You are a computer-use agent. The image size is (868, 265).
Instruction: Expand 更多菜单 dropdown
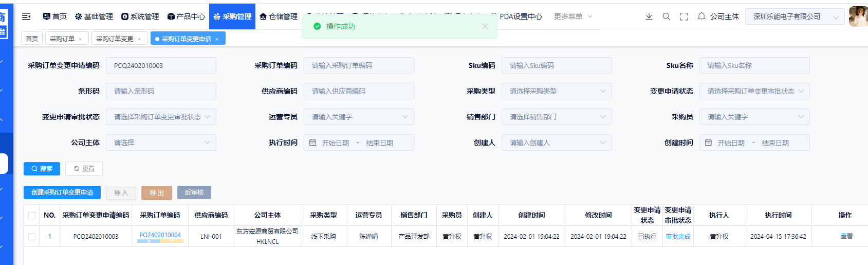pyautogui.click(x=573, y=16)
